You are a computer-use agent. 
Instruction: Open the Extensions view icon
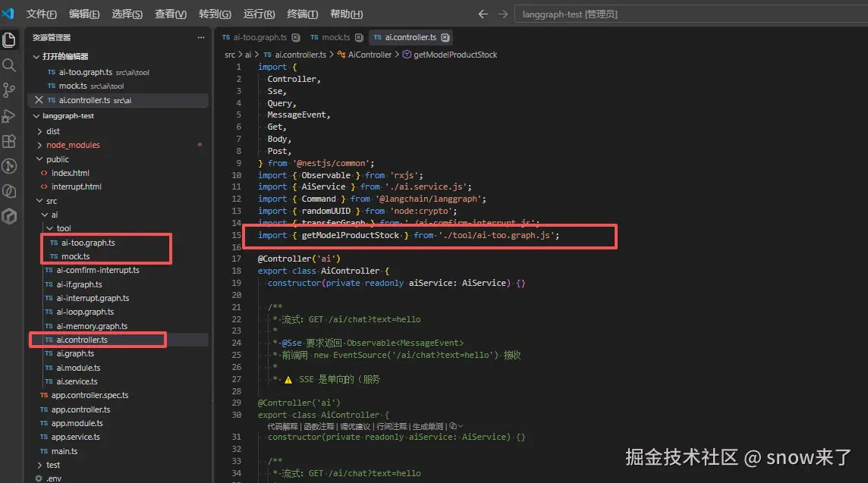(x=9, y=141)
